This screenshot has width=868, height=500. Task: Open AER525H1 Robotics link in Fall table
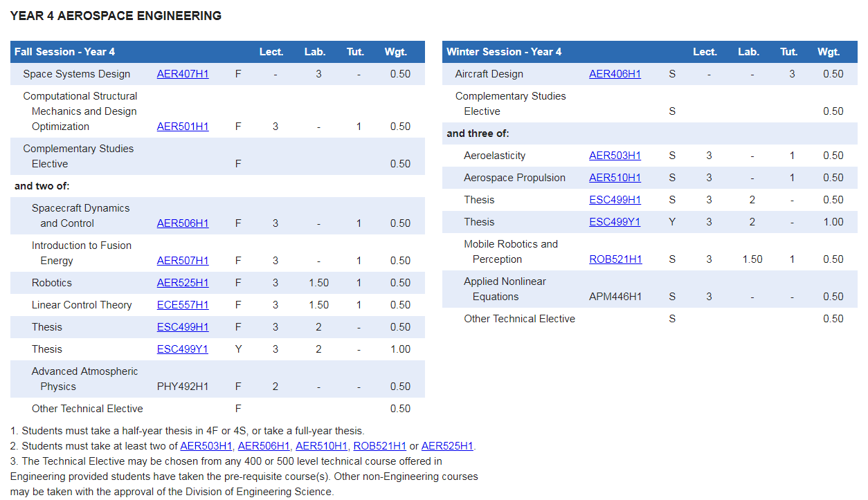point(183,283)
